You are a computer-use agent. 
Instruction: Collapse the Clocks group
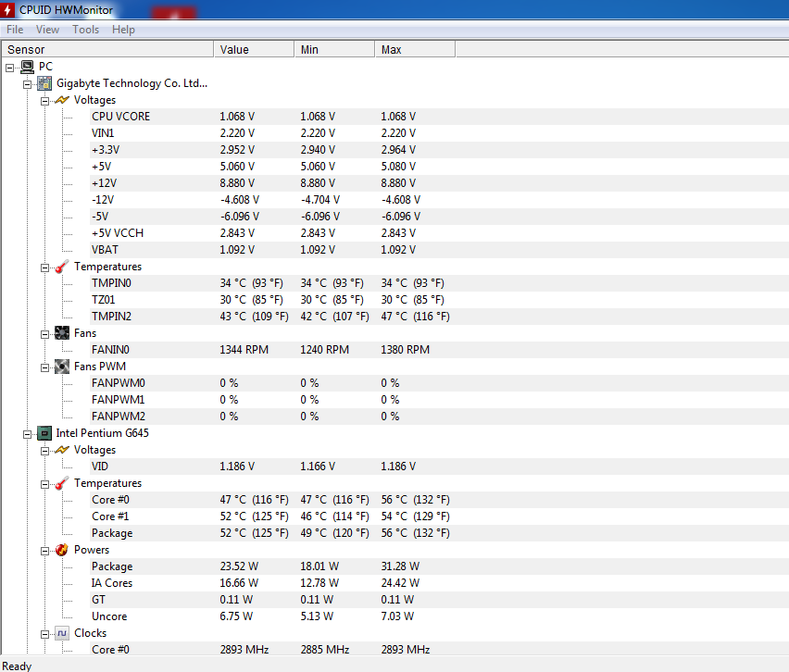pos(44,634)
